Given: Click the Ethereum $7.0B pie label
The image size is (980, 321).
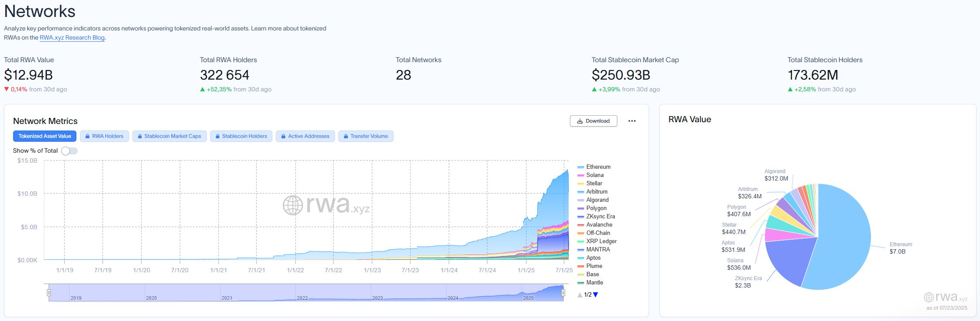Looking at the screenshot, I should point(901,248).
